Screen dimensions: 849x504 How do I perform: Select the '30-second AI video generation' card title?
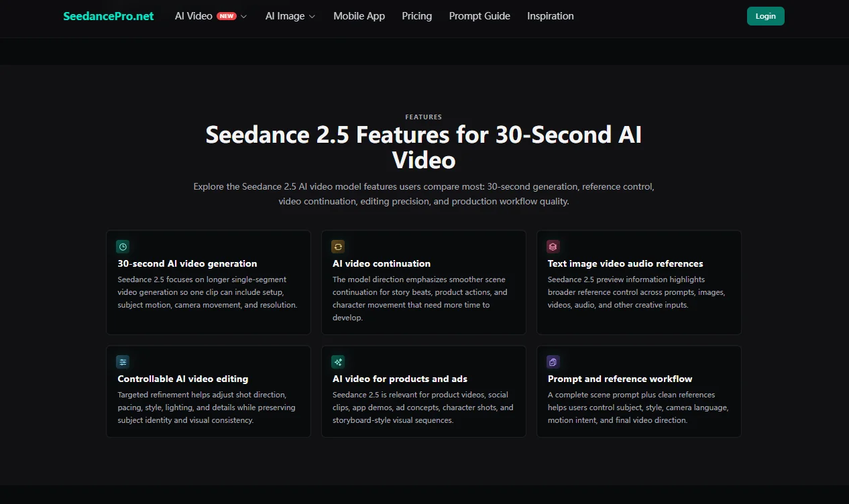(187, 263)
